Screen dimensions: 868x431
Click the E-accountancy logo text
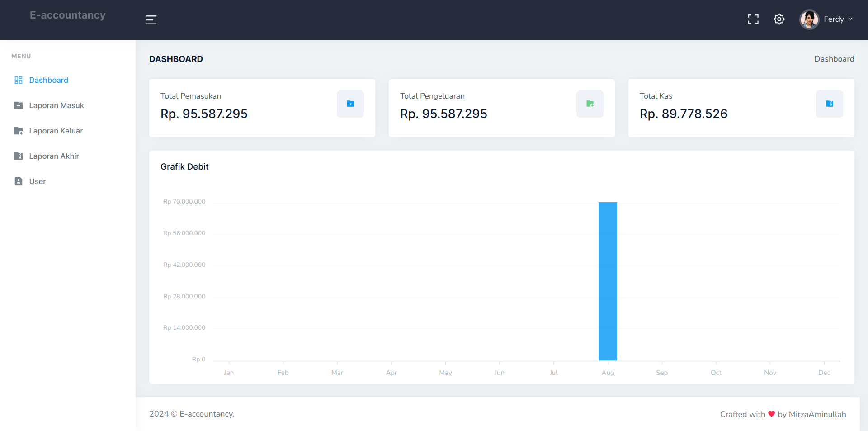coord(68,15)
